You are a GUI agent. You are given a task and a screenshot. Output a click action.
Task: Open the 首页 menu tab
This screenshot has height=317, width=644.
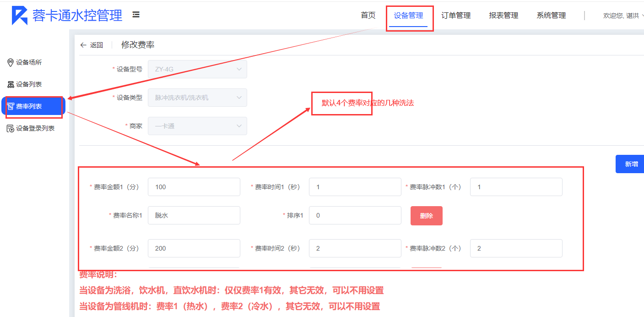point(368,16)
